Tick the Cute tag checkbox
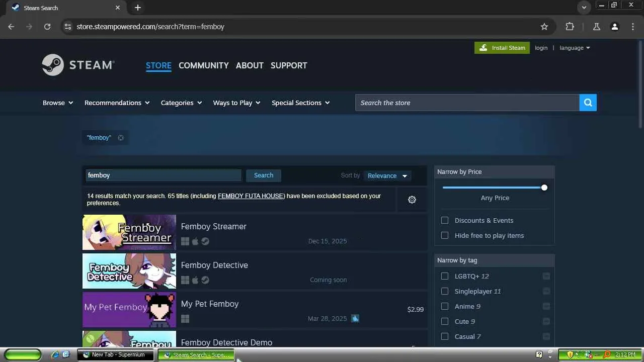Viewport: 644px width, 362px height. click(x=445, y=321)
